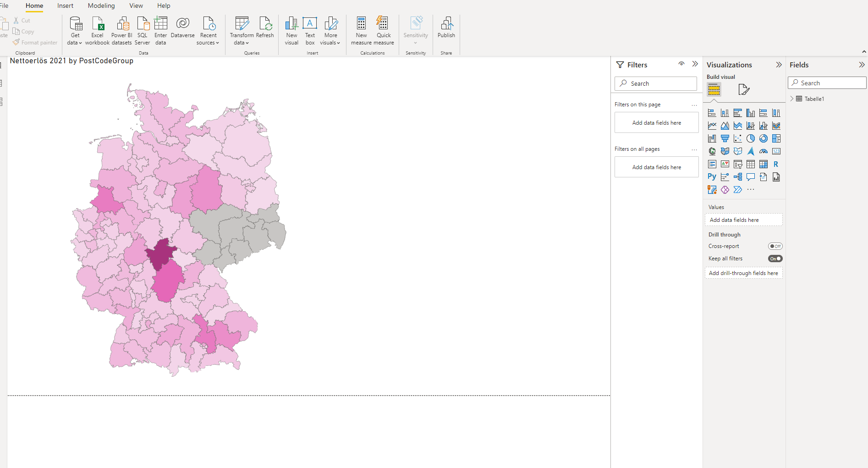Select the Line chart visual
This screenshot has width=868, height=468.
click(x=712, y=126)
